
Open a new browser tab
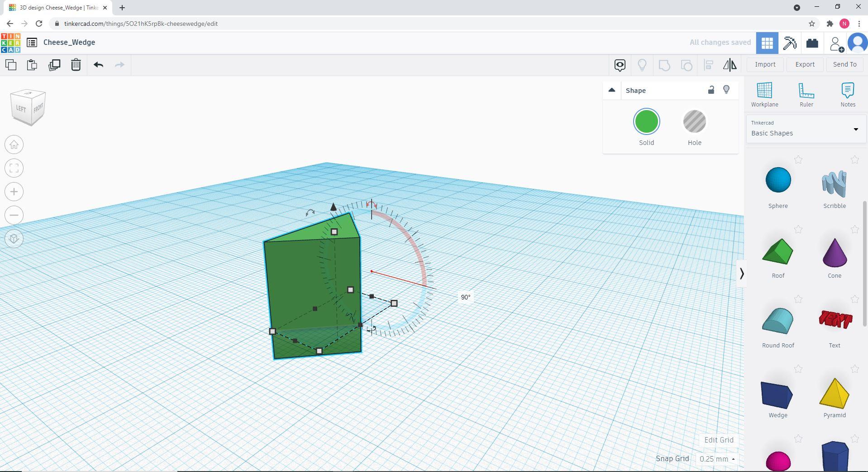coord(122,7)
